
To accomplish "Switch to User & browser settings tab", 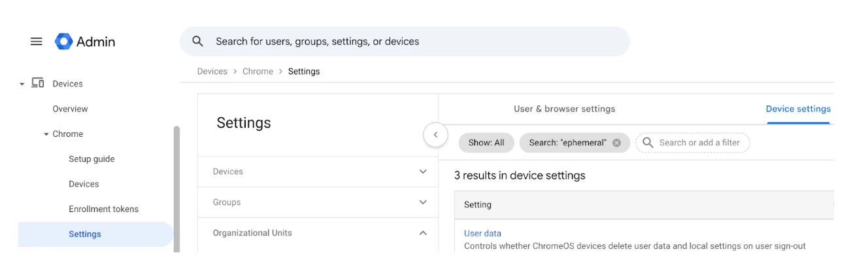I will point(564,109).
